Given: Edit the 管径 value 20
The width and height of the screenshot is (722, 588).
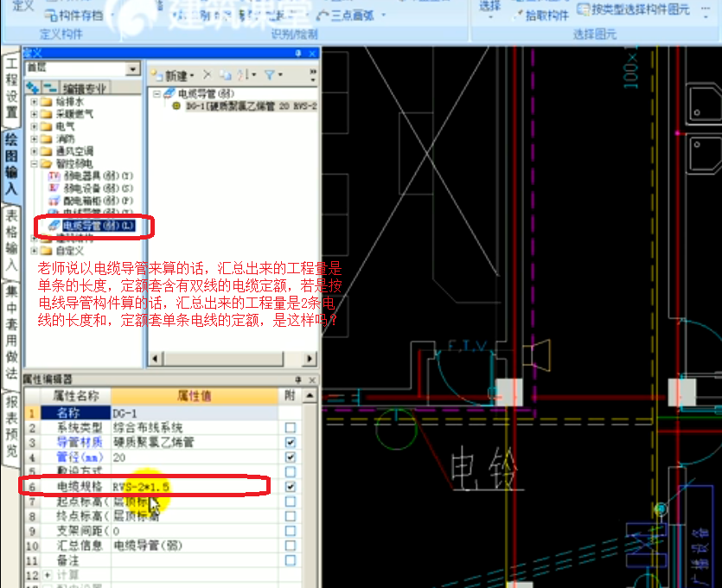Looking at the screenshot, I should click(x=195, y=457).
